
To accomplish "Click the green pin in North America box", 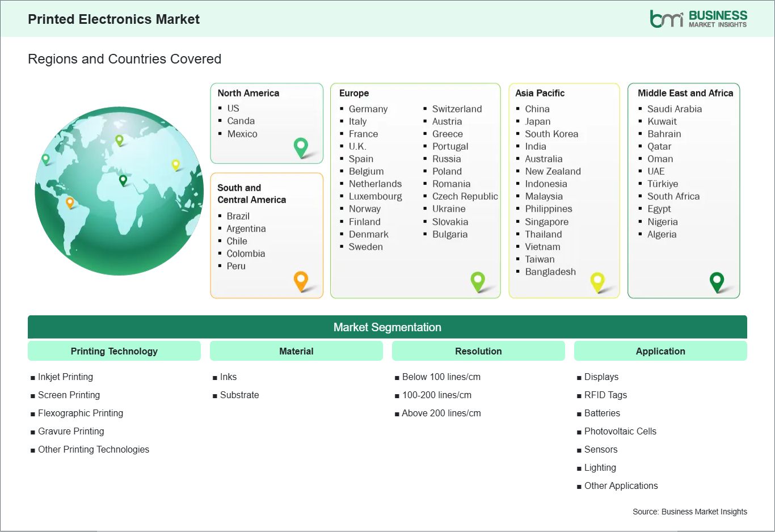I will point(301,147).
